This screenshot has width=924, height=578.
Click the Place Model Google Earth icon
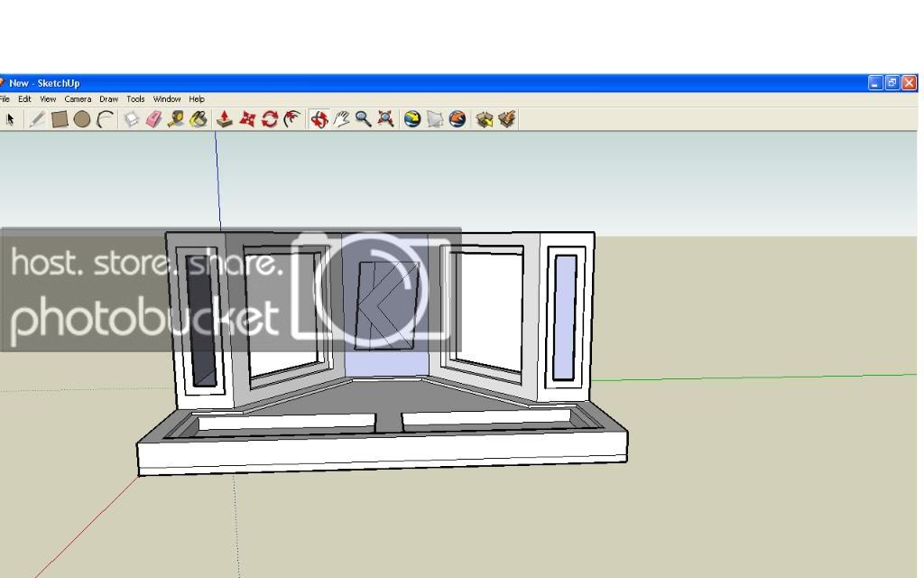(x=457, y=120)
